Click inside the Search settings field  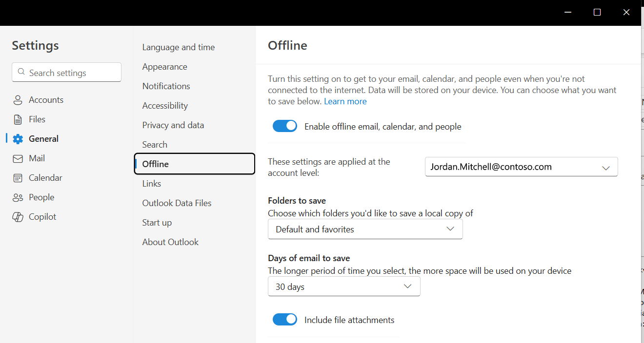click(66, 72)
